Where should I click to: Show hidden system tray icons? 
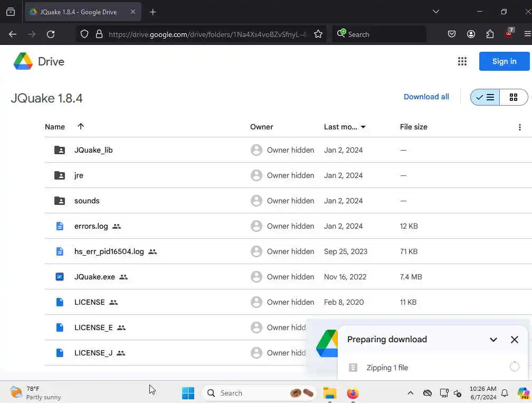(x=410, y=393)
